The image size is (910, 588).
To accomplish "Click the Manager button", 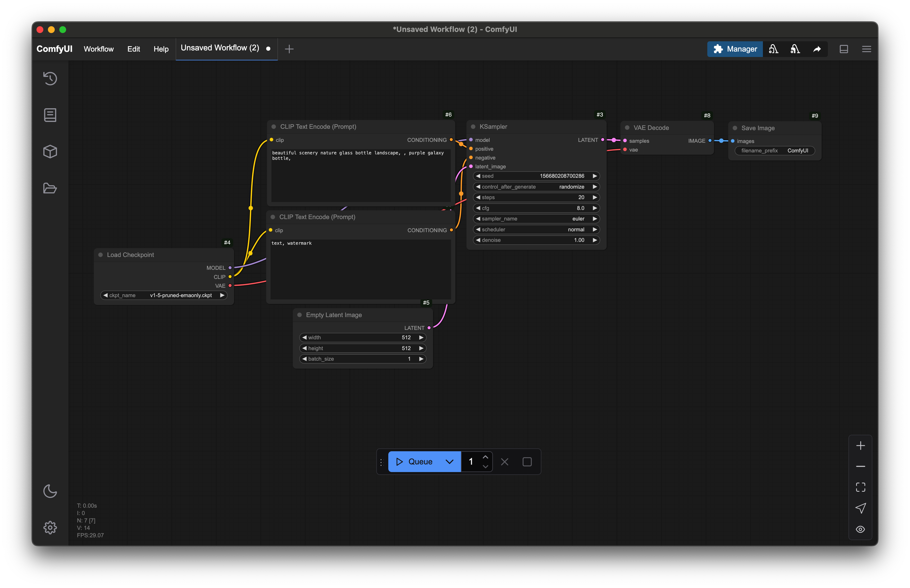I will (x=735, y=49).
